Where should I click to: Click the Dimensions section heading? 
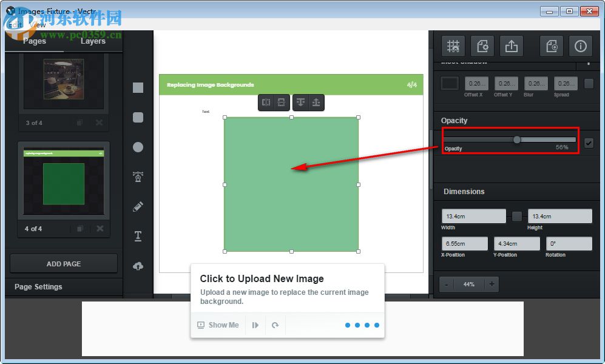[464, 192]
